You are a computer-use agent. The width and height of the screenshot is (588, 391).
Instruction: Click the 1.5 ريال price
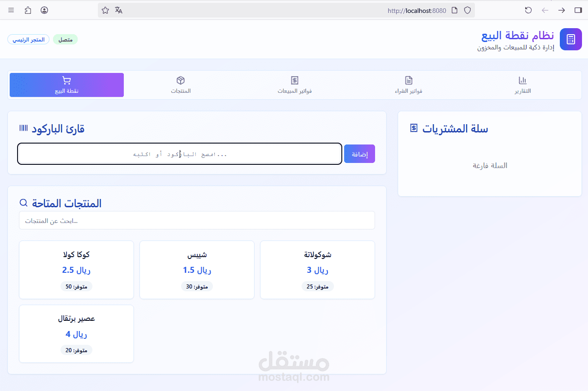pyautogui.click(x=197, y=270)
